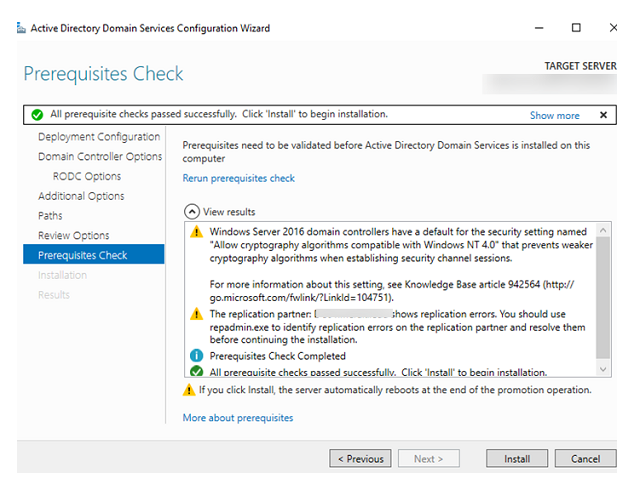Viewport: 641px width, 478px height.
Task: Minimize the wizard window
Action: tap(539, 28)
